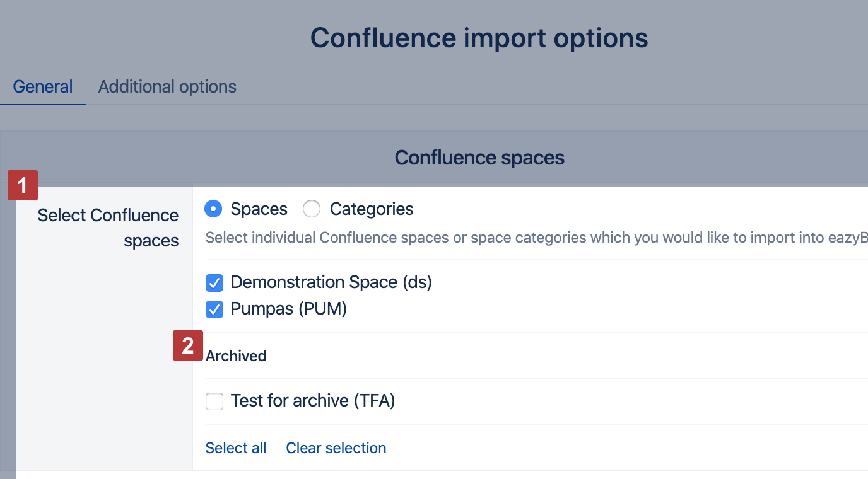Click the Confluence spaces section header
The width and height of the screenshot is (868, 479).
pyautogui.click(x=479, y=158)
